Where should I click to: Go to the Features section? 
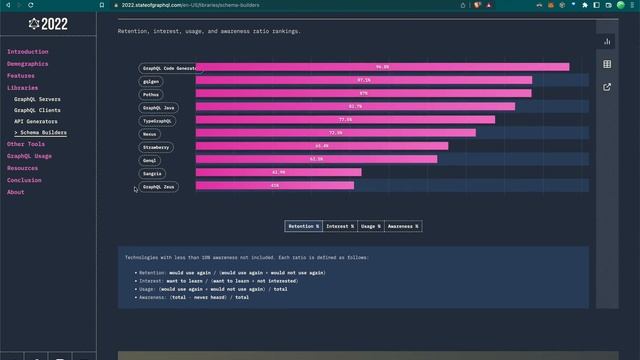click(20, 76)
